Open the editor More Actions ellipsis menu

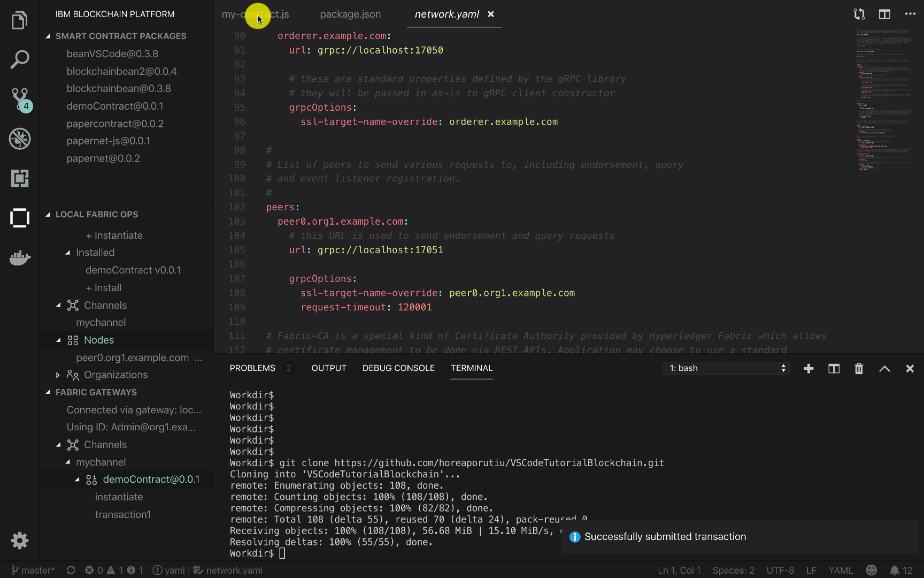point(910,14)
